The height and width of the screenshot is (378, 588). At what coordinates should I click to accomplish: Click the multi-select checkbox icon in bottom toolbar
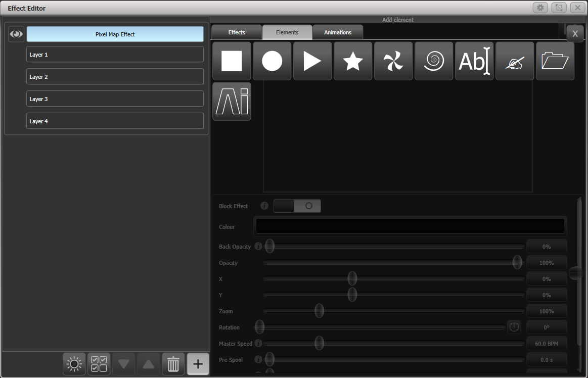[99, 364]
